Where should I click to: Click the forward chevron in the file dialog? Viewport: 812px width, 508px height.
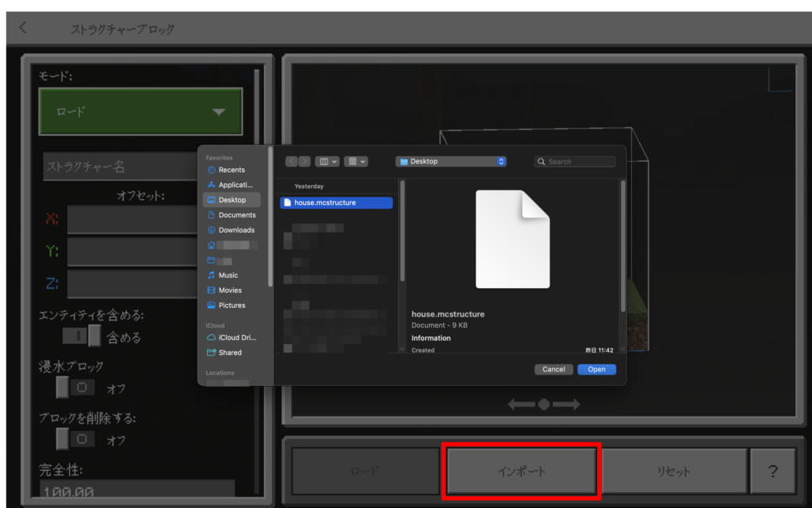304,161
